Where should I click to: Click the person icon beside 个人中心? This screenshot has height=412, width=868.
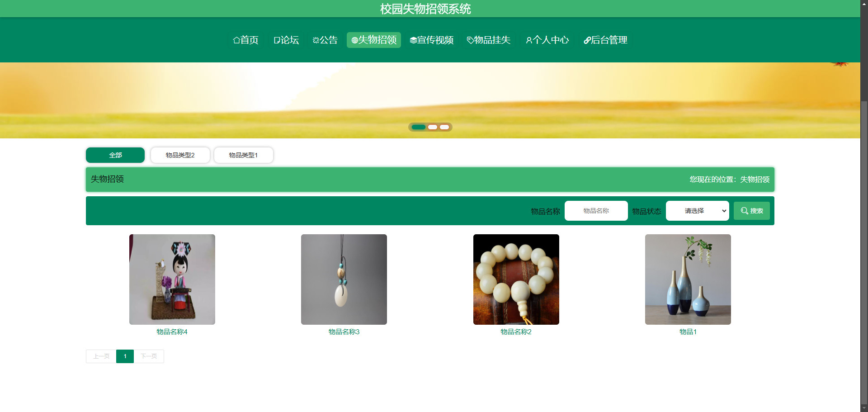[x=528, y=40]
